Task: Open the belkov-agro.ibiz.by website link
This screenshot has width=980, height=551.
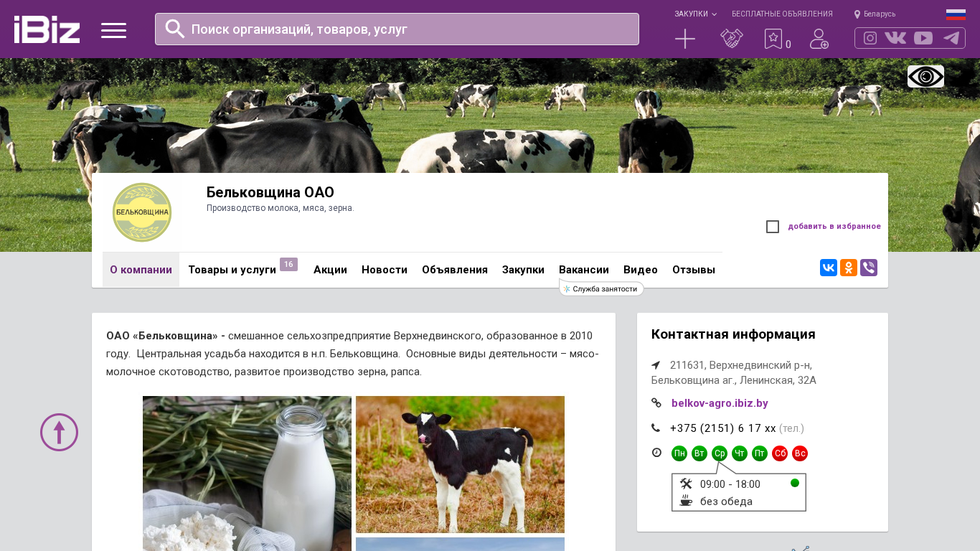Action: pyautogui.click(x=720, y=403)
